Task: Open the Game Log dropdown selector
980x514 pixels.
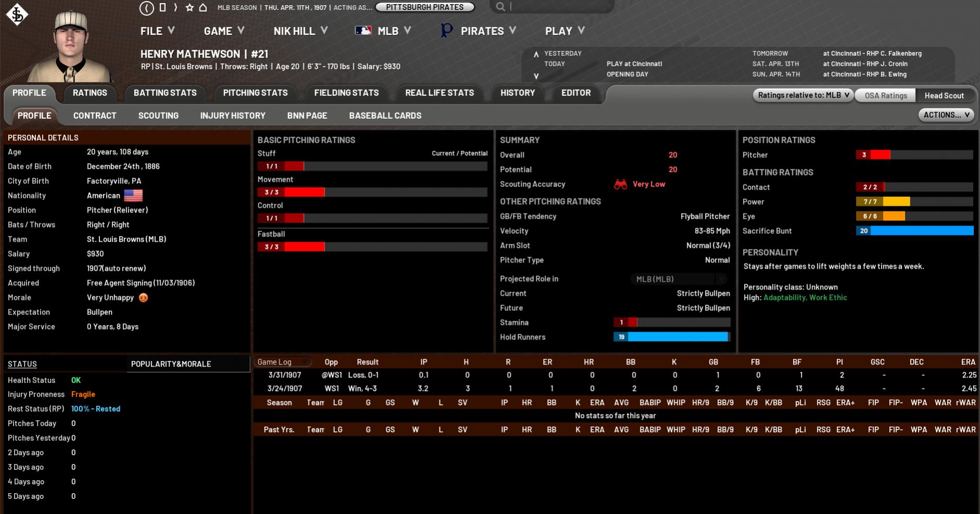Action: [x=283, y=362]
